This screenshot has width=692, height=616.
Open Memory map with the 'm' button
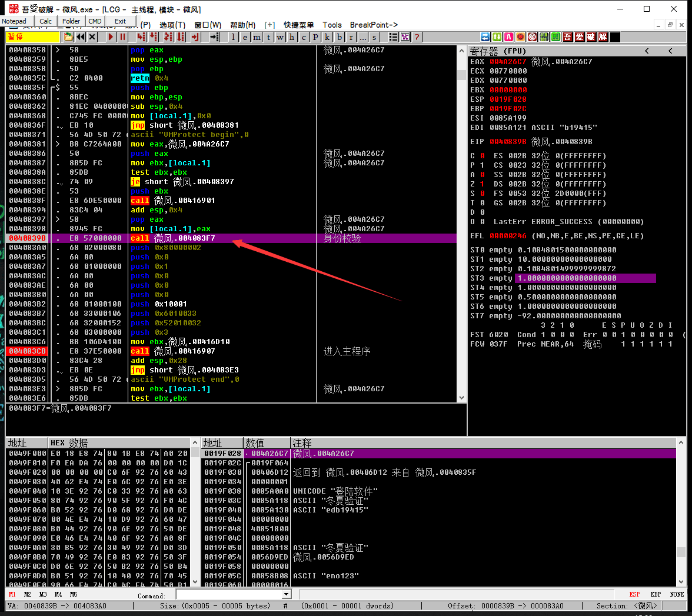(257, 37)
